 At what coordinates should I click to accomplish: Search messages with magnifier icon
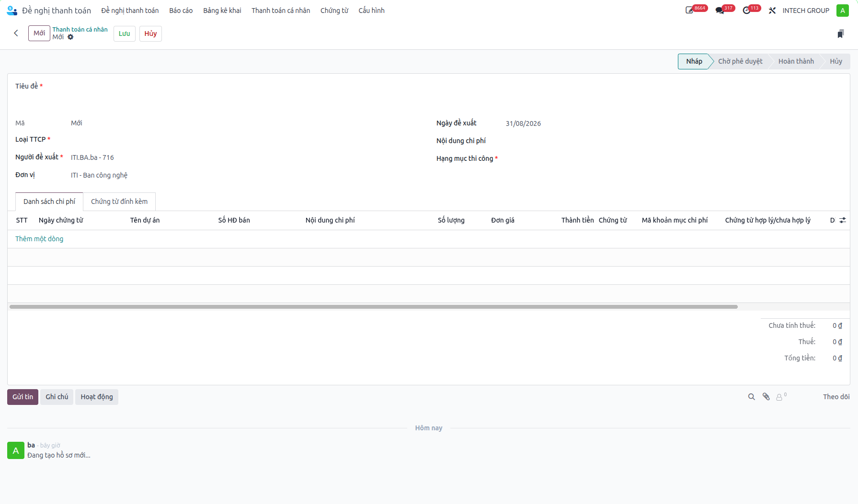[x=752, y=397]
